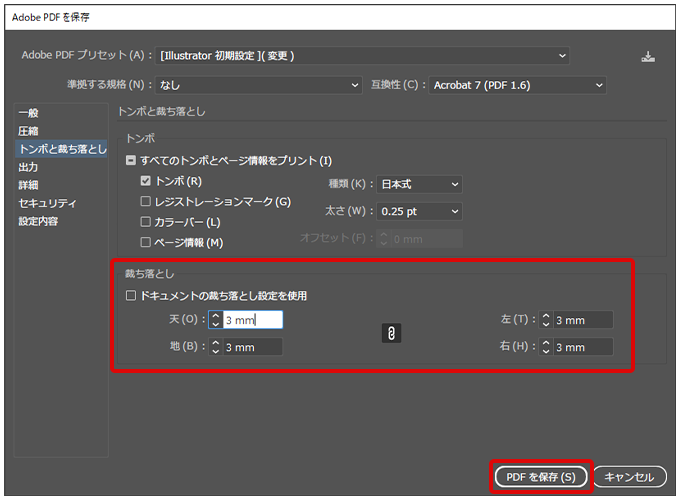Click the キャンセル button
Image resolution: width=680 pixels, height=500 pixels.
[x=629, y=477]
